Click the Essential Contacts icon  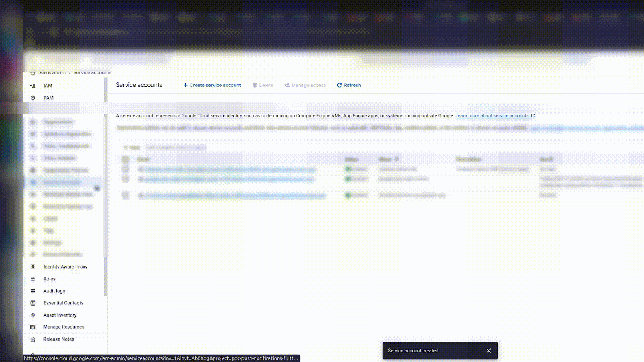pos(33,303)
